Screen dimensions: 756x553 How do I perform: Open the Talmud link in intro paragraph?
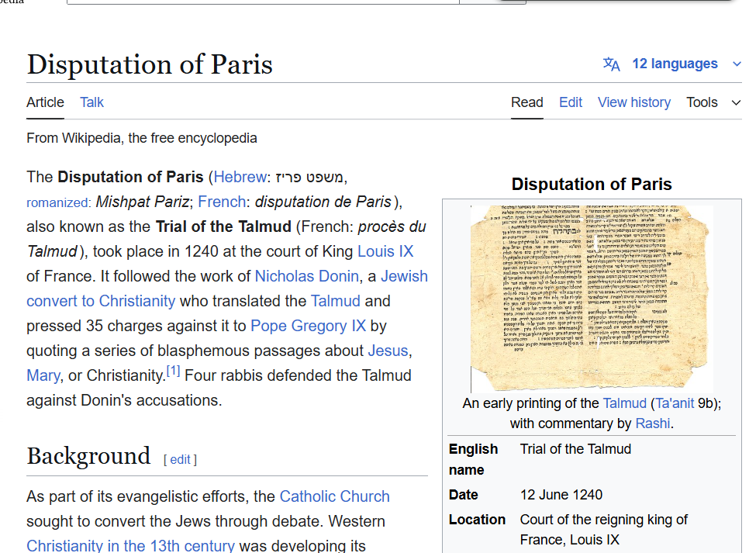tap(335, 301)
